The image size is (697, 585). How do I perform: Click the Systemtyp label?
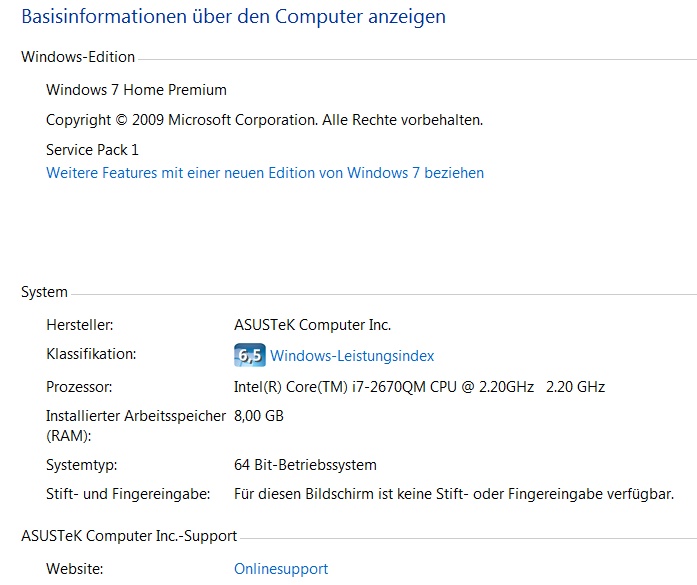(82, 465)
